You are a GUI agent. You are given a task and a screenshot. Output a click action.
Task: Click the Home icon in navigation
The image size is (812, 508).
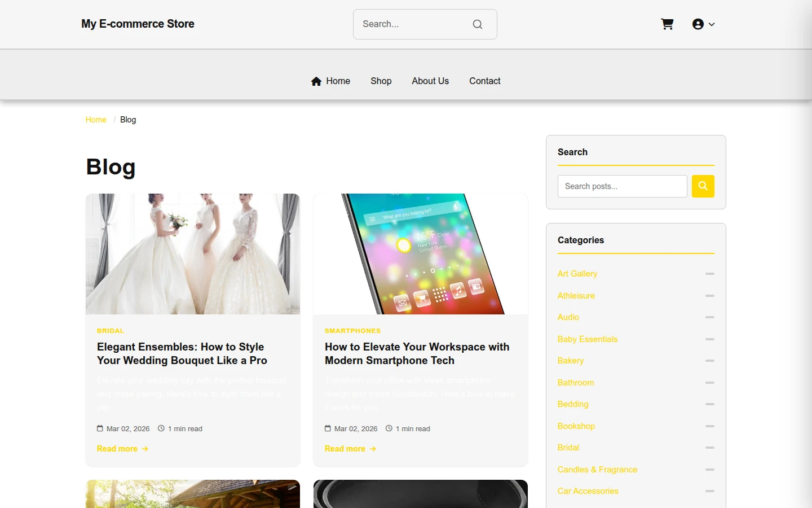pyautogui.click(x=316, y=81)
